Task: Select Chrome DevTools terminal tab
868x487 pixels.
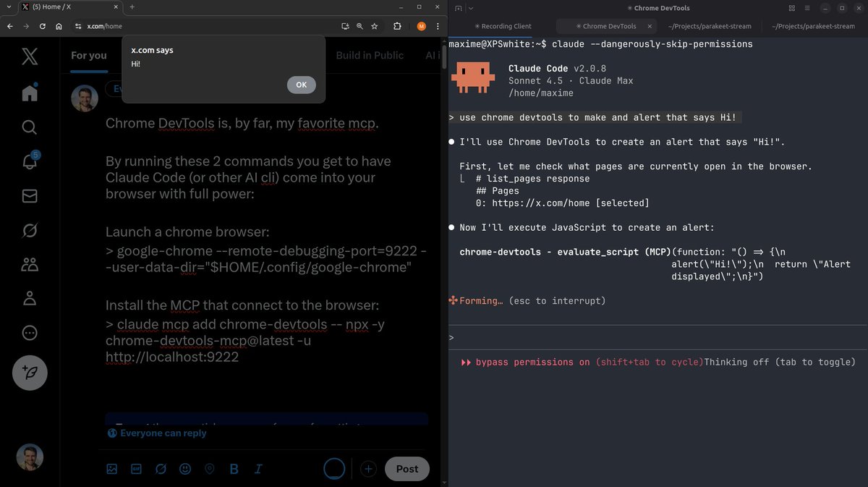Action: [606, 26]
